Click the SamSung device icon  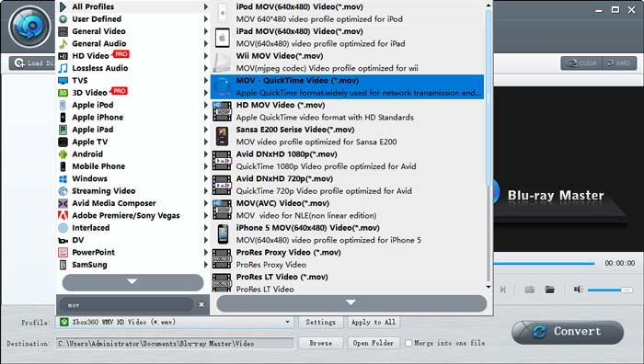point(63,265)
